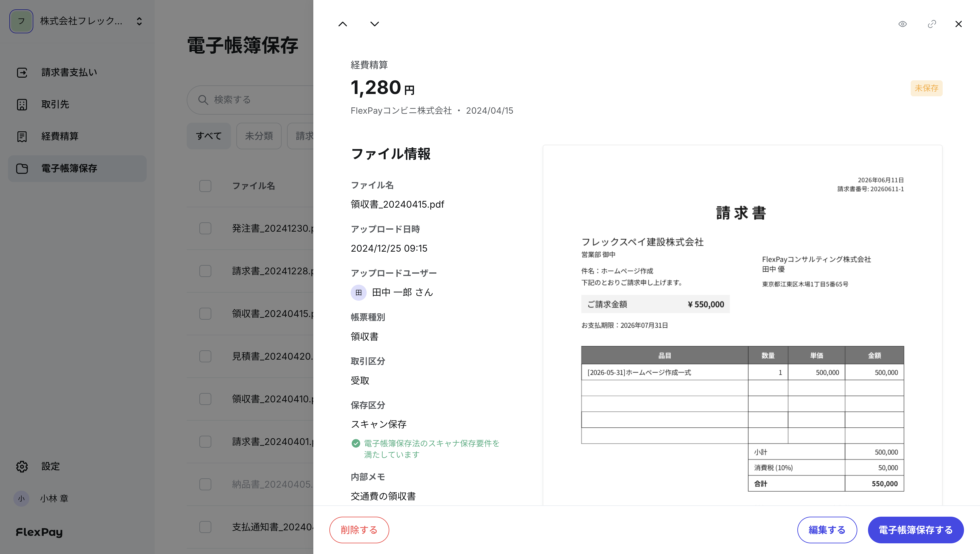
Task: Toggle preview with the eye icon
Action: pos(902,24)
